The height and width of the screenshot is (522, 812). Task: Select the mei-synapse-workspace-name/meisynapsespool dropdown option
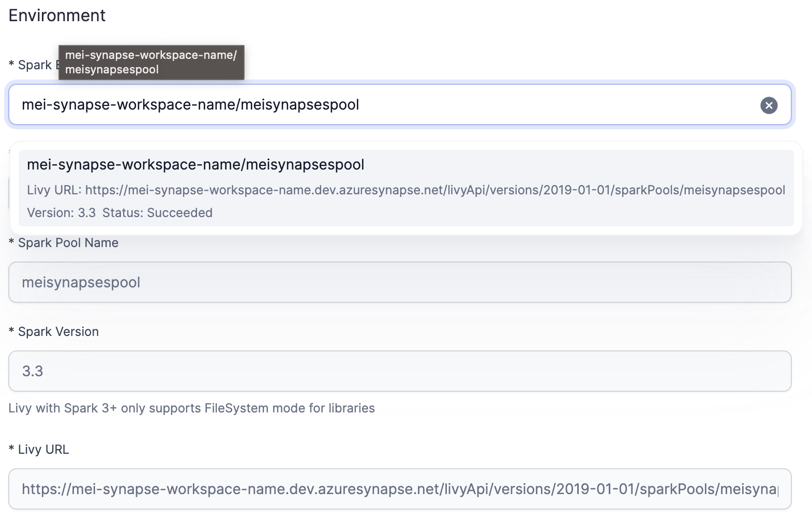point(406,188)
